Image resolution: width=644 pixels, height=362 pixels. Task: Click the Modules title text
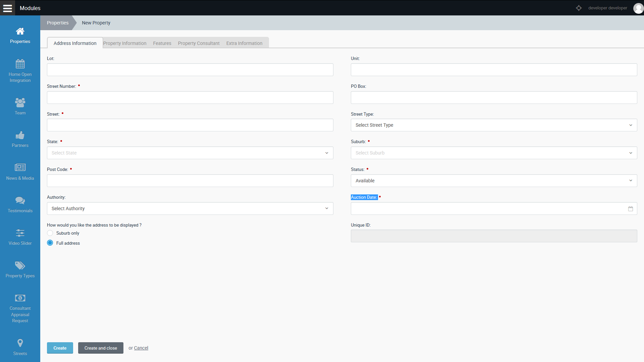coord(30,8)
